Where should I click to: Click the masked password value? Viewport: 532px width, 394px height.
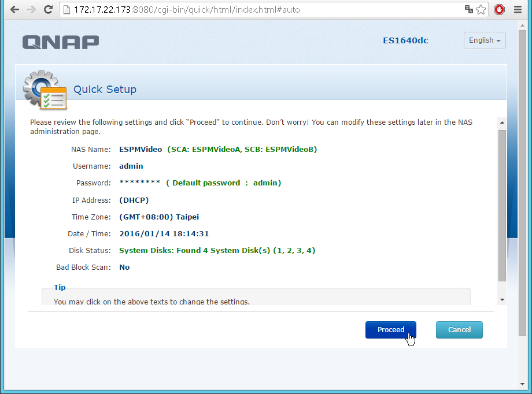pyautogui.click(x=139, y=183)
